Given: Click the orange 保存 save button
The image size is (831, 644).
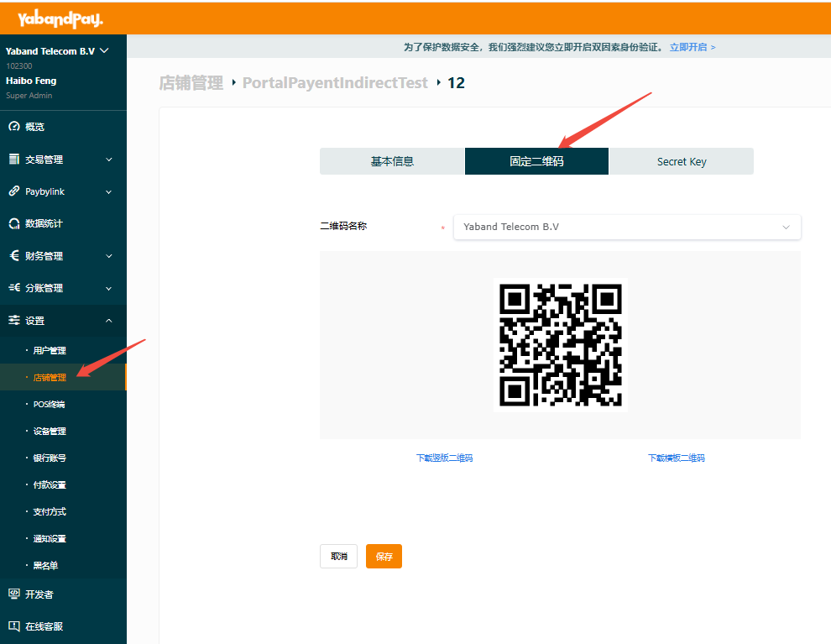Looking at the screenshot, I should (x=384, y=556).
